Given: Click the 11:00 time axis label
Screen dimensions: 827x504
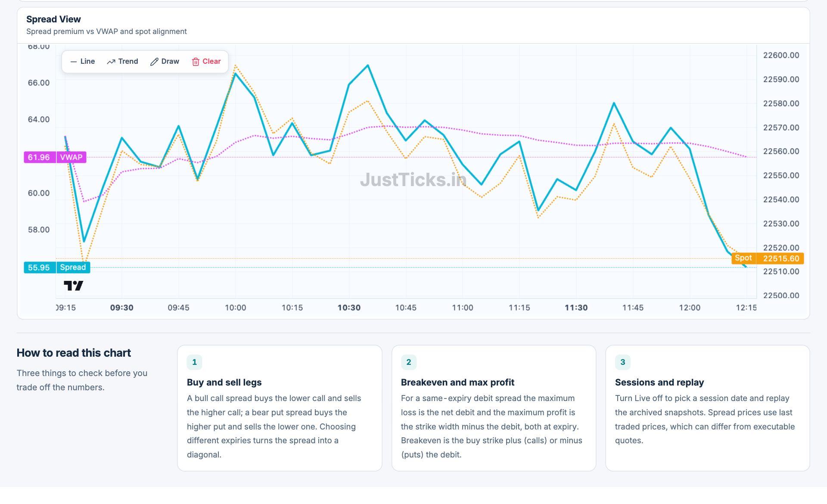Looking at the screenshot, I should [x=462, y=308].
